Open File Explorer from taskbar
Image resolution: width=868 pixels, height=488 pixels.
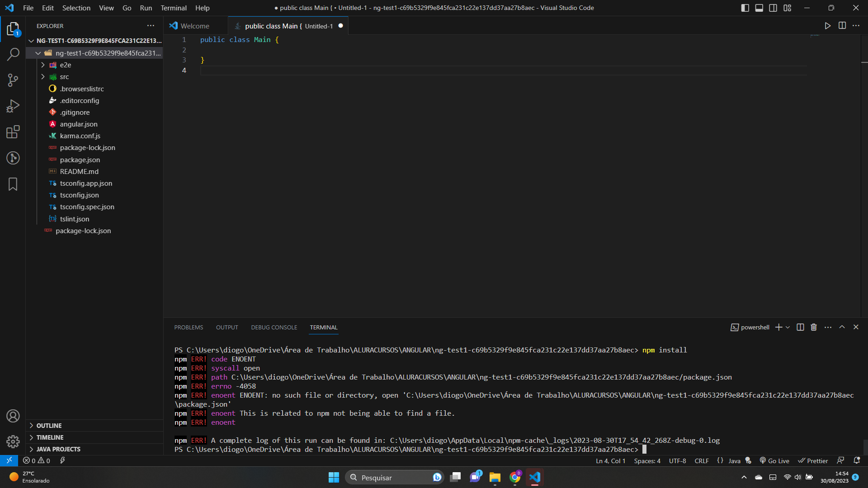click(x=495, y=477)
